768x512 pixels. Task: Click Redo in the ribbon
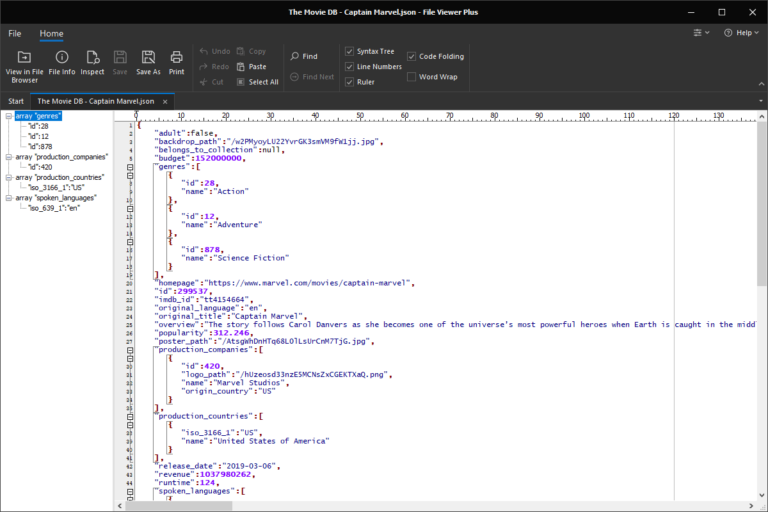pos(215,67)
